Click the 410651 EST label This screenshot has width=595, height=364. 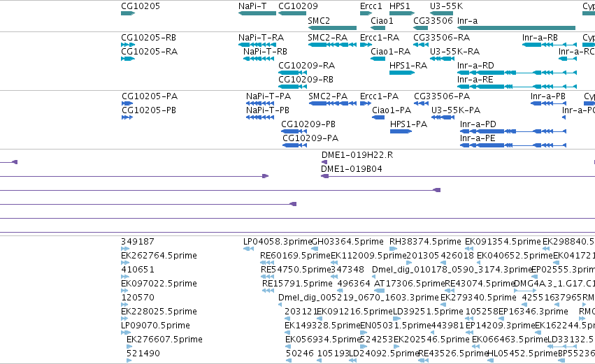click(x=137, y=270)
